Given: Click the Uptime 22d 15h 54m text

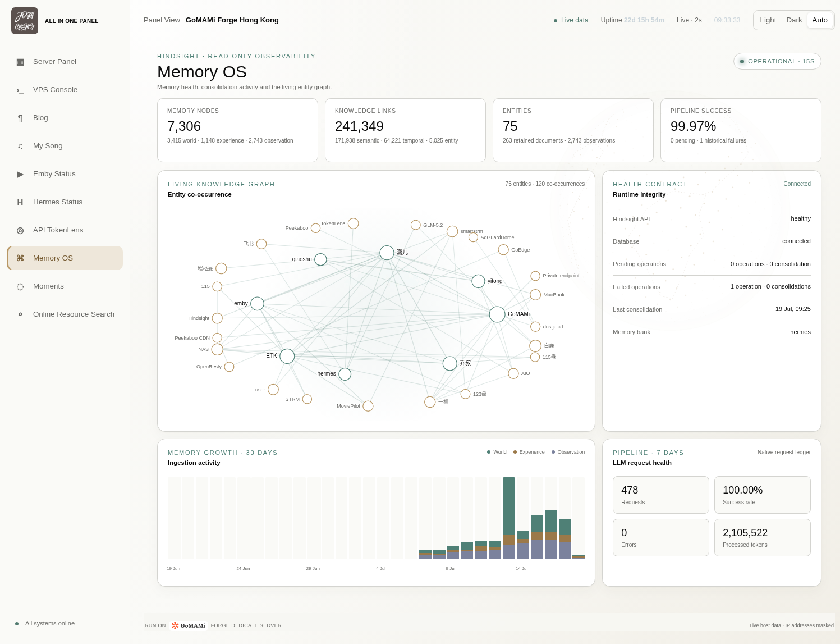Looking at the screenshot, I should (x=632, y=20).
